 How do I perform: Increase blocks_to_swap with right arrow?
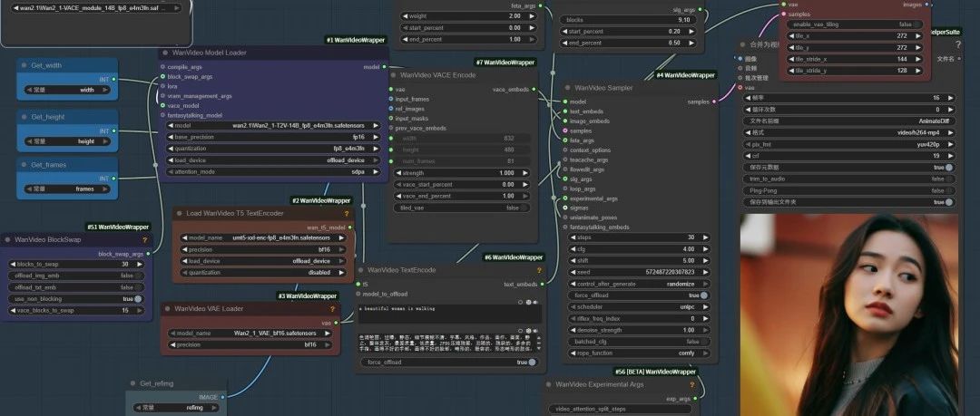(x=139, y=265)
